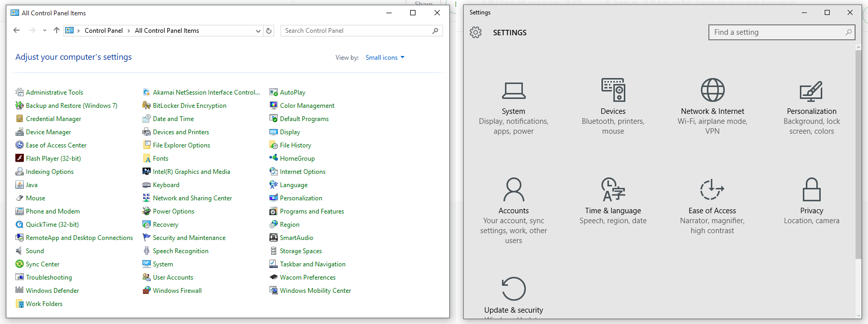
Task: Open the Accounts person icon
Action: tap(513, 190)
